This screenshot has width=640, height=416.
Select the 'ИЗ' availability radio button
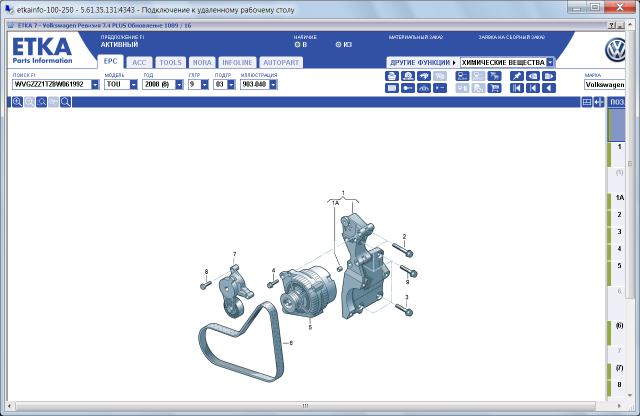[x=338, y=44]
